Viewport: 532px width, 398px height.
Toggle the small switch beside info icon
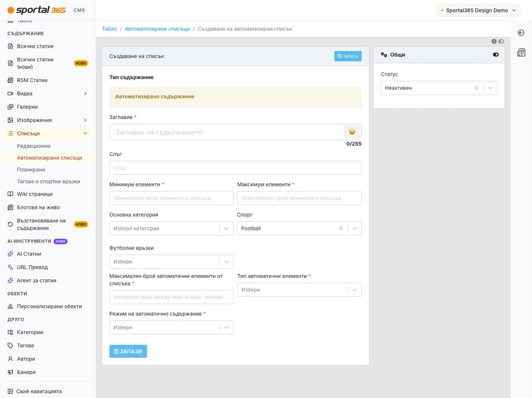click(501, 41)
